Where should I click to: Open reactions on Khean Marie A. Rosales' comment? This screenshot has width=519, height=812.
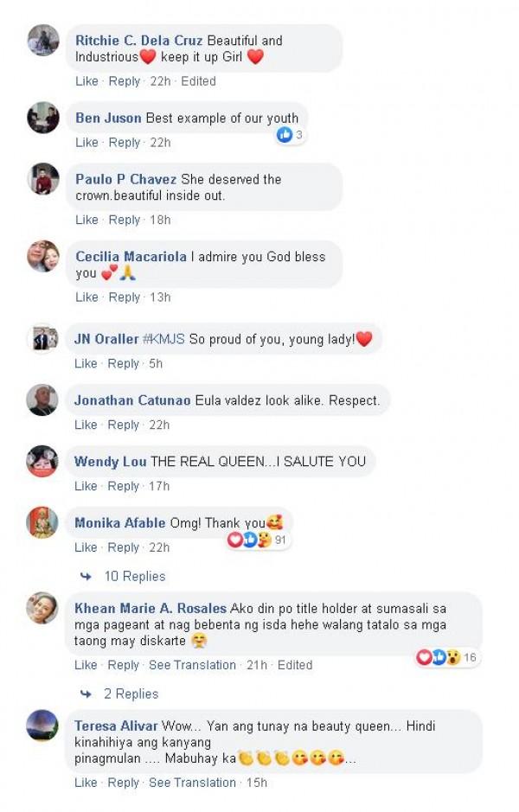447,658
